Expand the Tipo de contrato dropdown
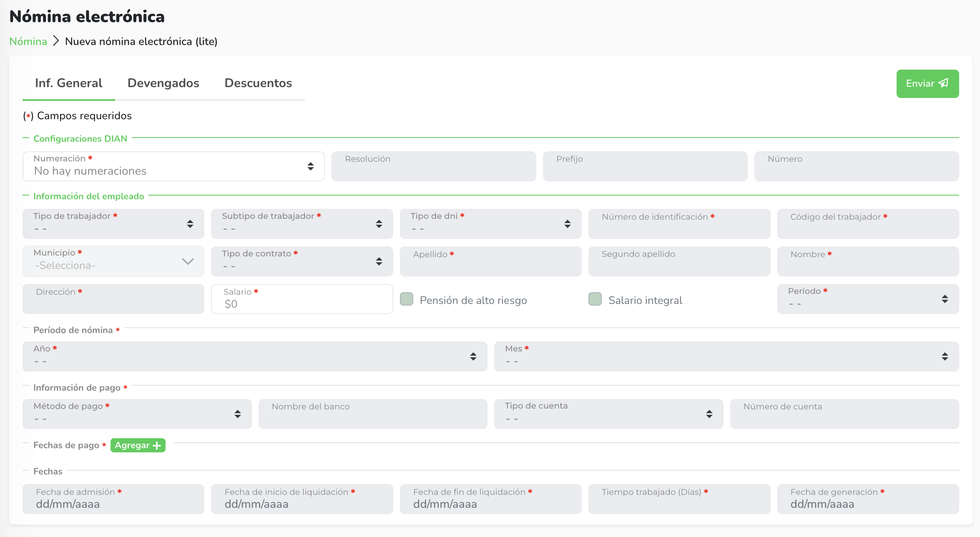 [x=302, y=261]
